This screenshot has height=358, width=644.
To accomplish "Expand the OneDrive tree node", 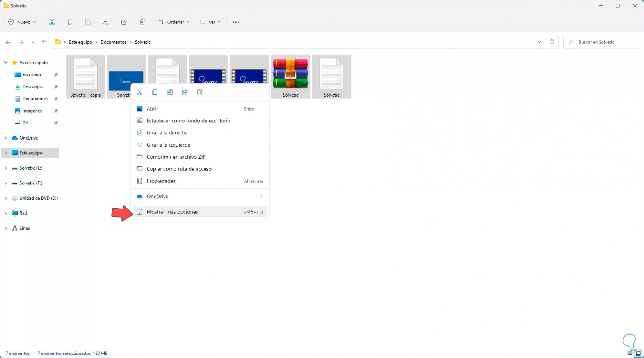I will tap(6, 138).
